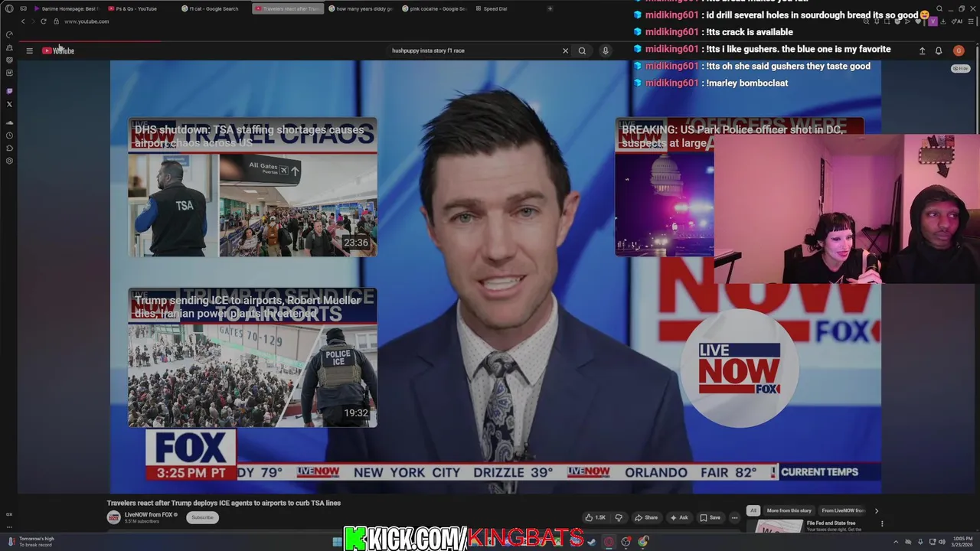This screenshot has width=980, height=551.
Task: Focus the YouTube search input field
Action: click(475, 51)
